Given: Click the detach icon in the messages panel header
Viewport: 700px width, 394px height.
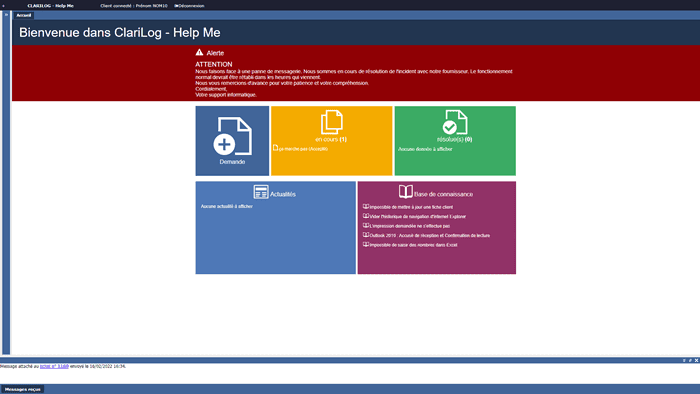Looking at the screenshot, I should pyautogui.click(x=690, y=360).
